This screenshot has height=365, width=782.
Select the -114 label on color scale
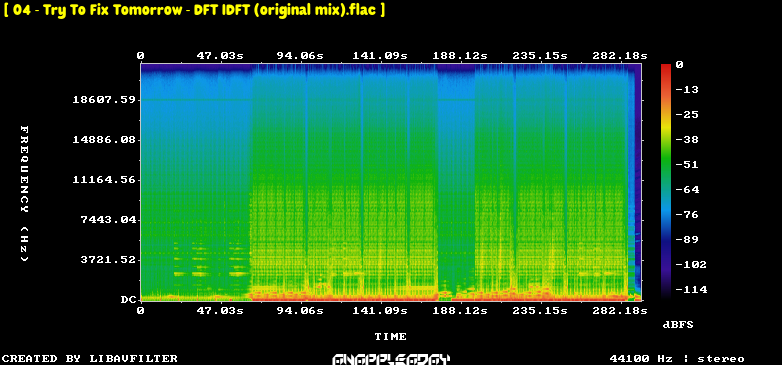pyautogui.click(x=690, y=289)
